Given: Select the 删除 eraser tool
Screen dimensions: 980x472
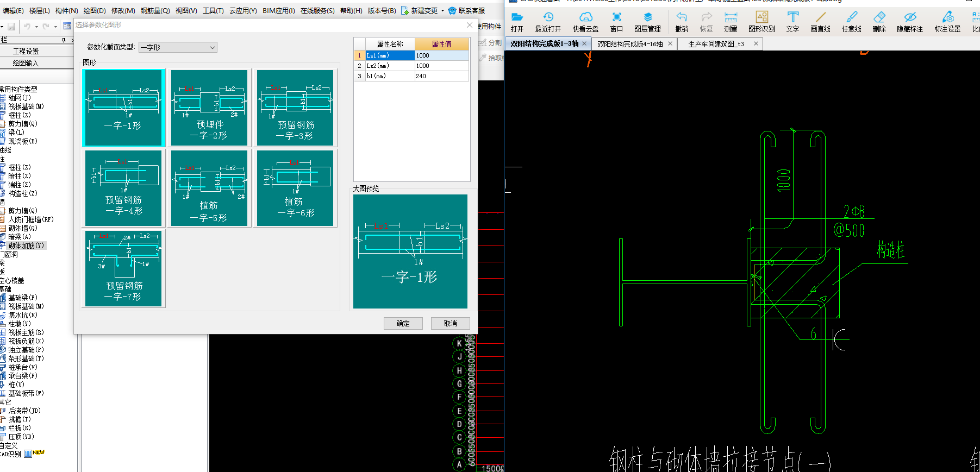Looking at the screenshot, I should (x=879, y=22).
